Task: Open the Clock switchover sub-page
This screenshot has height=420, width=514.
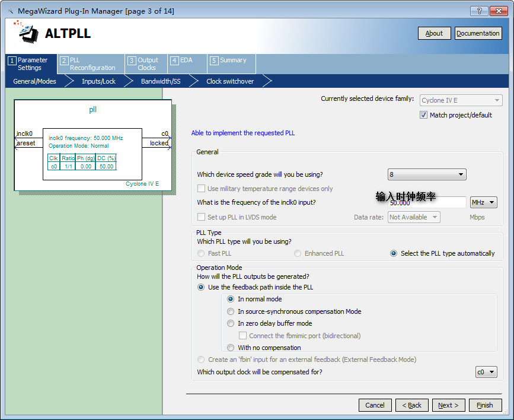Action: click(x=230, y=81)
